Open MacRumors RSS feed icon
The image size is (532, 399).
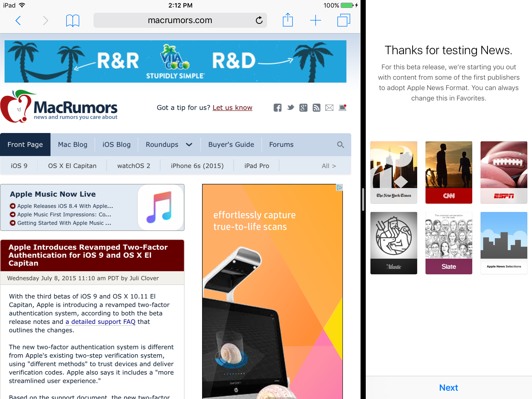316,108
